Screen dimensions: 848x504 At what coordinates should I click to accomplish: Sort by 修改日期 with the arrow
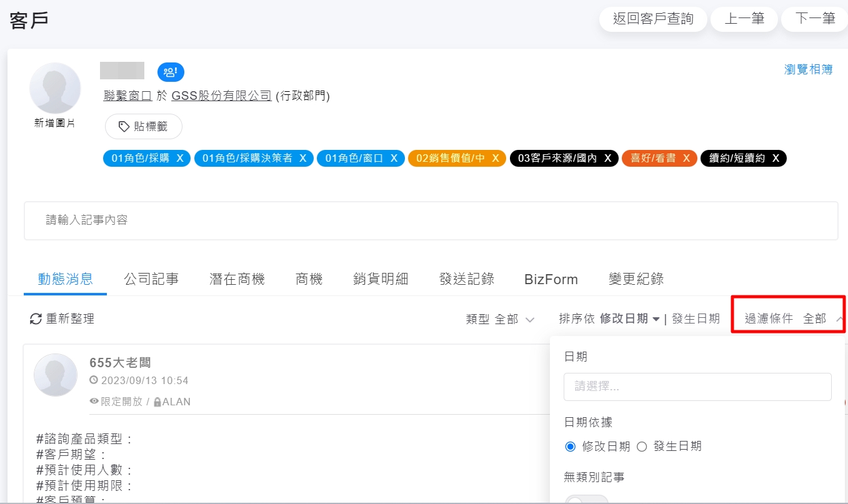click(x=629, y=319)
